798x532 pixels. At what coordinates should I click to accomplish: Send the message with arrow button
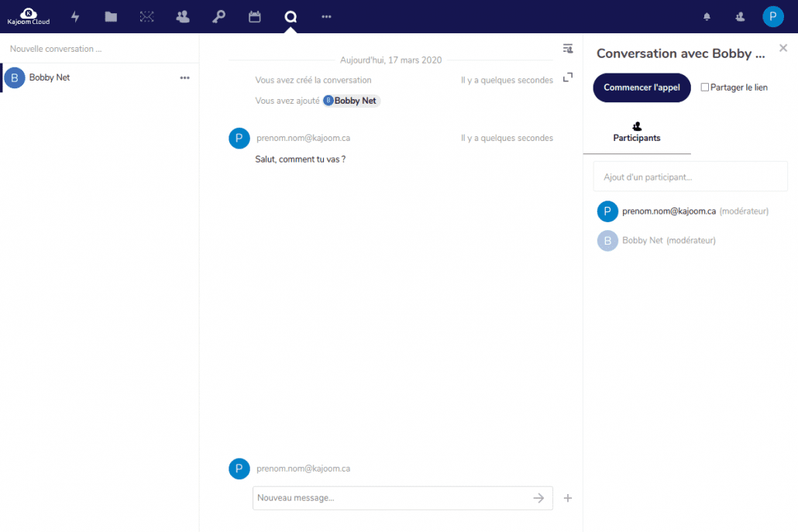(539, 498)
